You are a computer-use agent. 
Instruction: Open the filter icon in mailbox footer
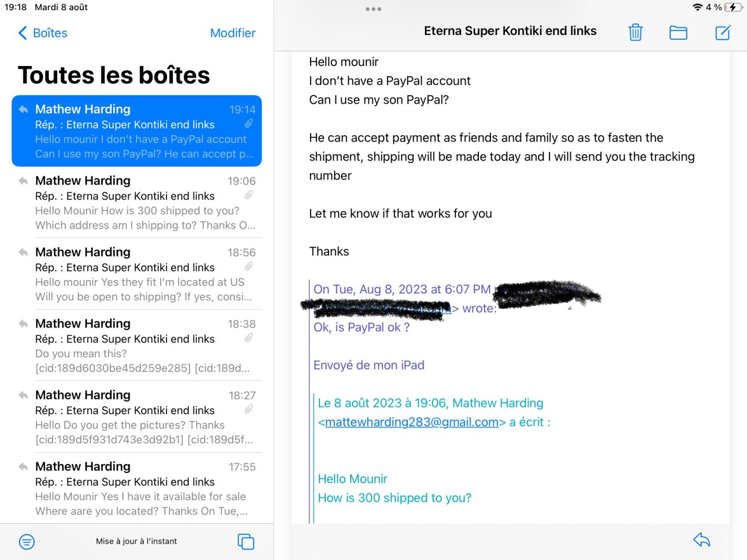tap(27, 542)
